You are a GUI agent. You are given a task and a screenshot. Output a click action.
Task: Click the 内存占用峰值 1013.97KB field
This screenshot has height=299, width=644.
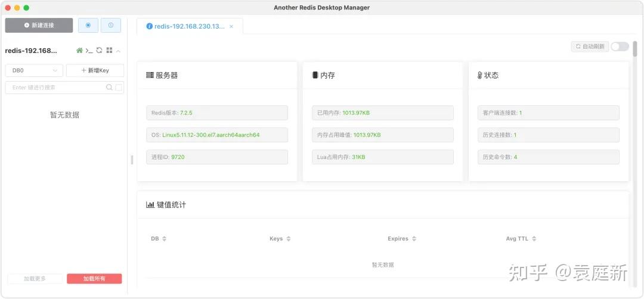point(383,135)
